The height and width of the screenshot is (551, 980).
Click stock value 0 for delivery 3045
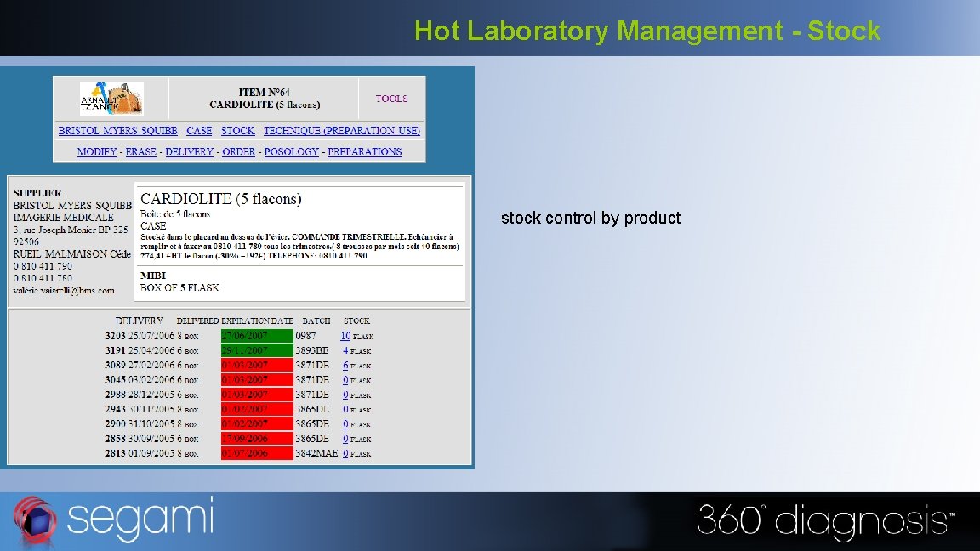pos(345,380)
